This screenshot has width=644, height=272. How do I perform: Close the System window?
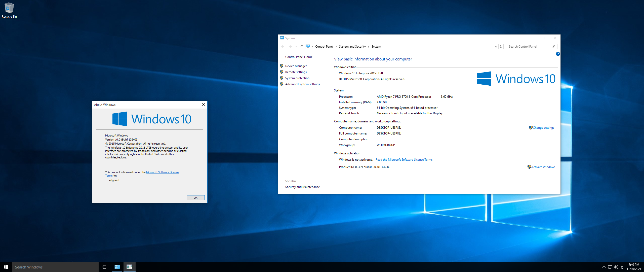(554, 38)
